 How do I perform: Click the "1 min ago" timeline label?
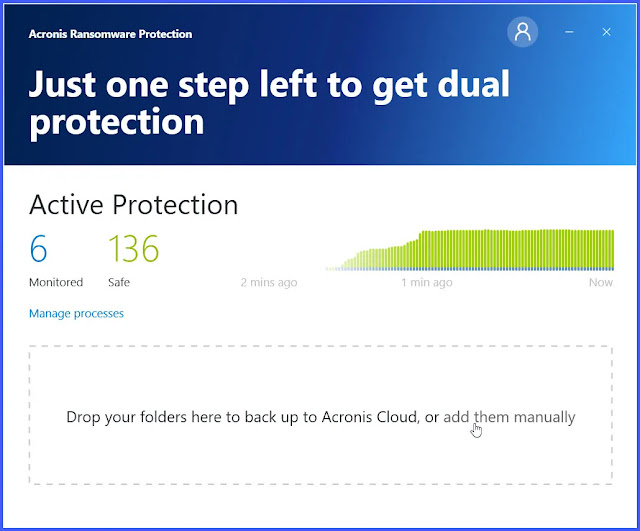pyautogui.click(x=427, y=282)
